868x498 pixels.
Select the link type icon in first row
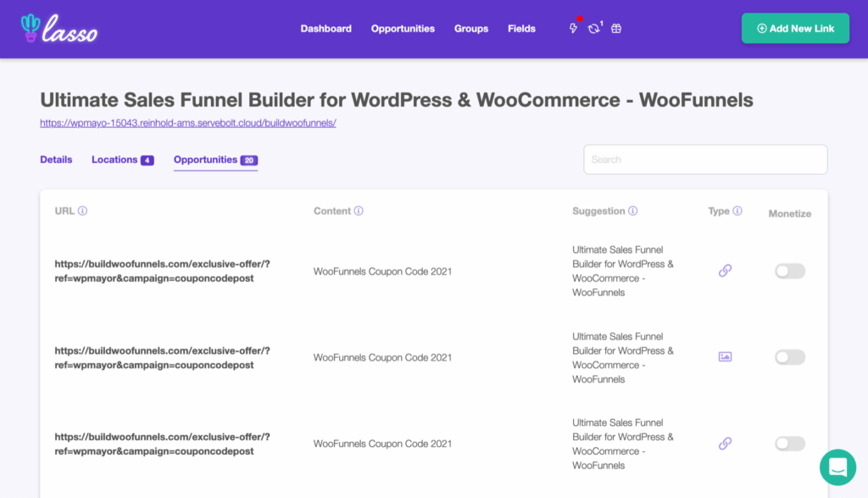(x=725, y=271)
